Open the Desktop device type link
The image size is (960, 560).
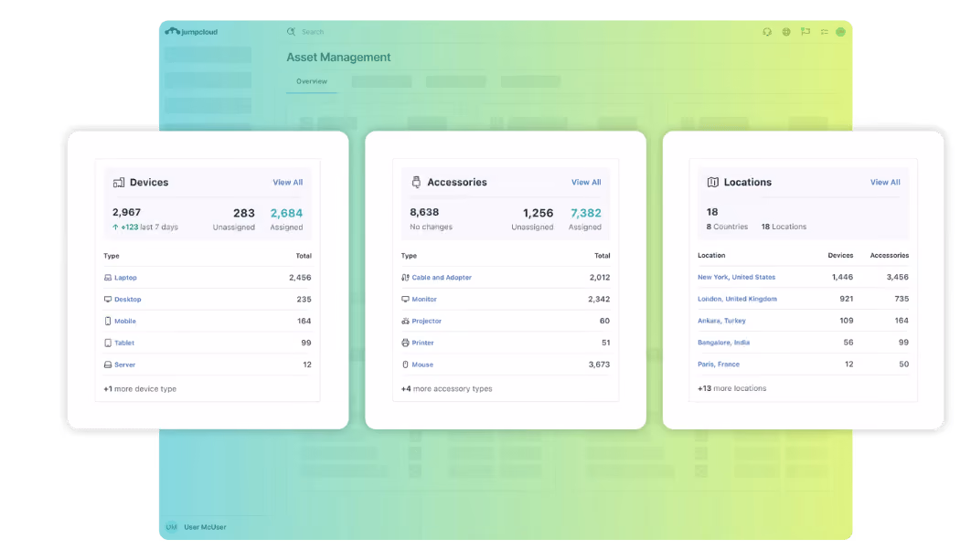pyautogui.click(x=128, y=300)
